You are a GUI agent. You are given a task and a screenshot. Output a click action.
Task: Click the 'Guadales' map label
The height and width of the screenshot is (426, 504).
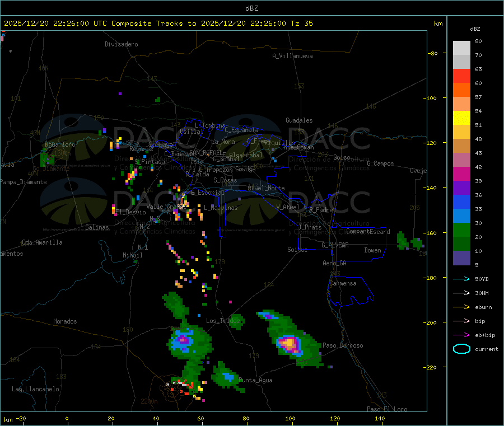pyautogui.click(x=299, y=120)
